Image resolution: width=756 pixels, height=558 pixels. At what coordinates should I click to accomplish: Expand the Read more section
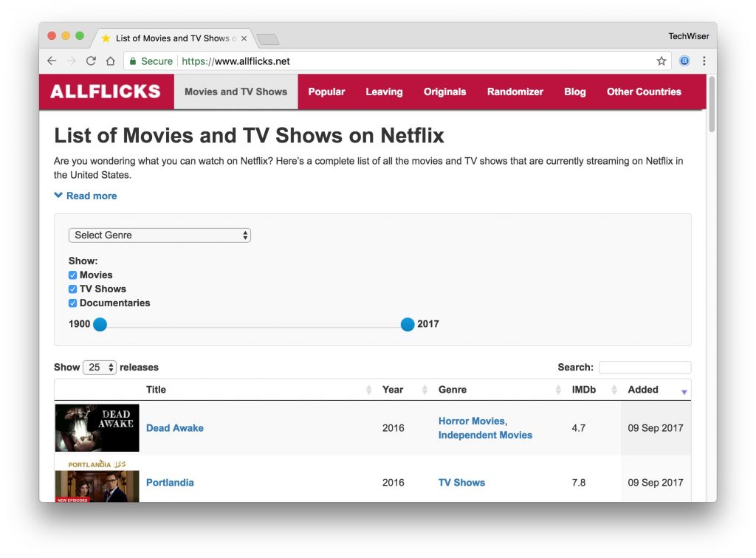pos(86,196)
